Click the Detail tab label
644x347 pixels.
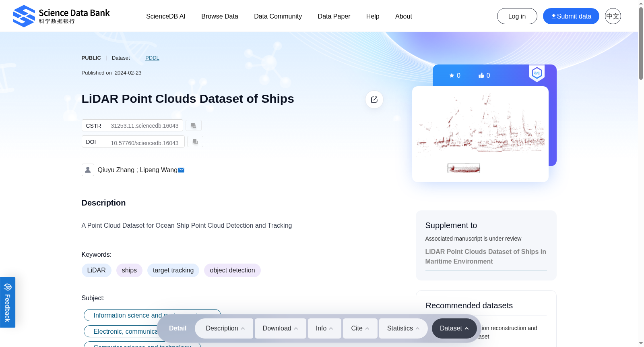point(178,328)
